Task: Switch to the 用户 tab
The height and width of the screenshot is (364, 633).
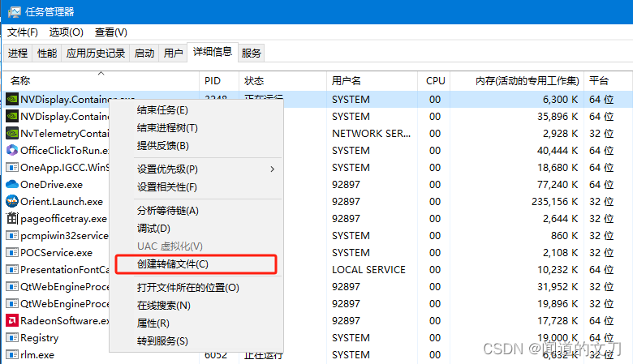Action: click(x=173, y=54)
